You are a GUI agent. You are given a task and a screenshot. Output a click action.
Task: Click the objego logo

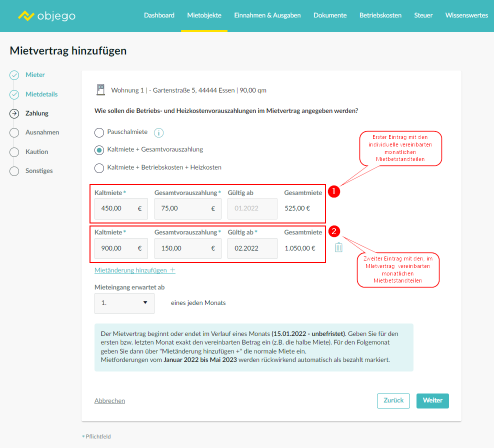(x=46, y=15)
